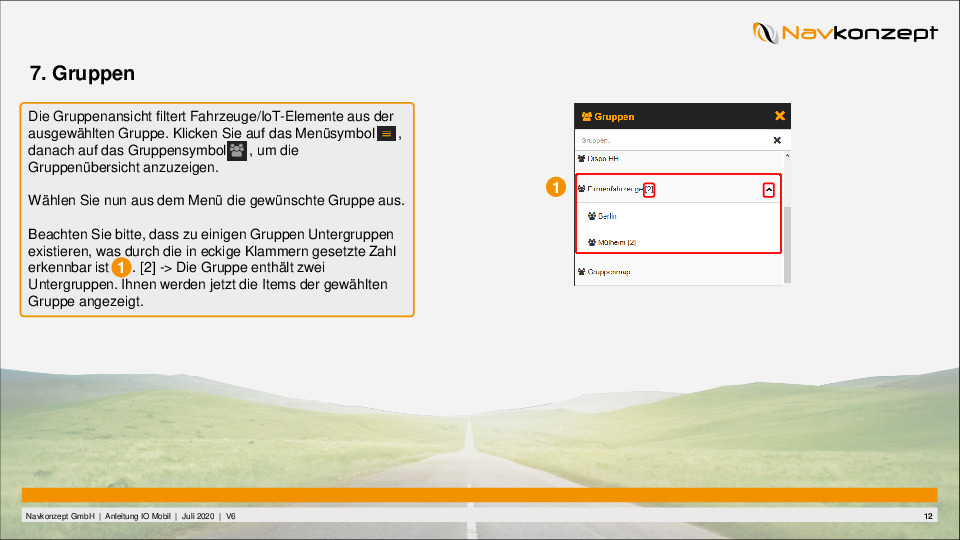Click the 'Navkonzept GmbH' footer text
Viewport: 960px width, 540px height.
(60, 516)
